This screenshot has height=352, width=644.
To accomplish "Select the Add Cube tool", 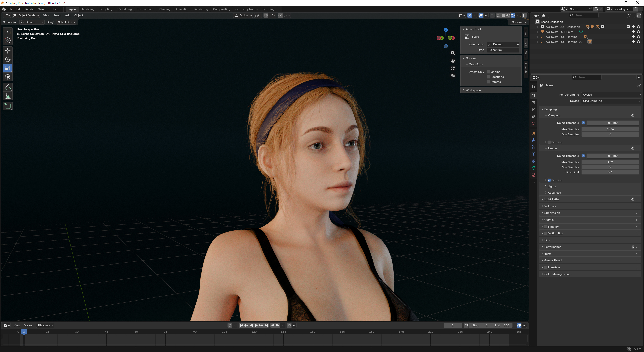I will coord(8,106).
